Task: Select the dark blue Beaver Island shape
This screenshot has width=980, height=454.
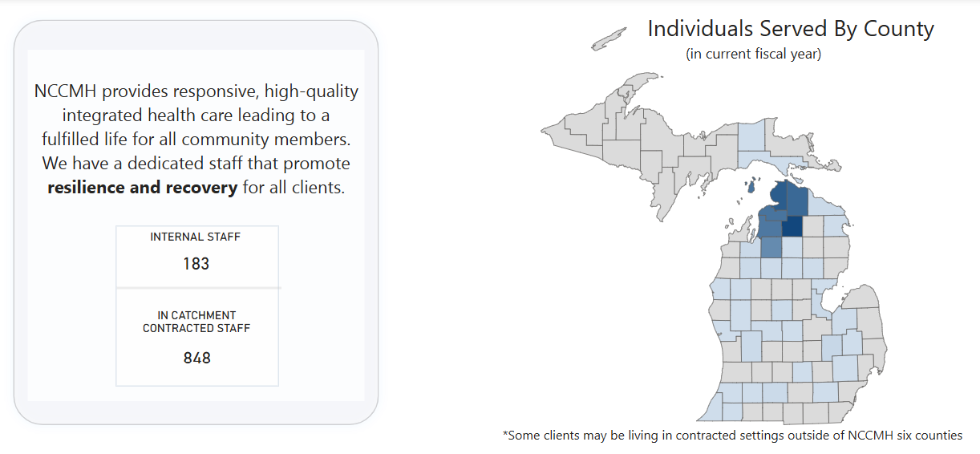Action: [x=751, y=186]
